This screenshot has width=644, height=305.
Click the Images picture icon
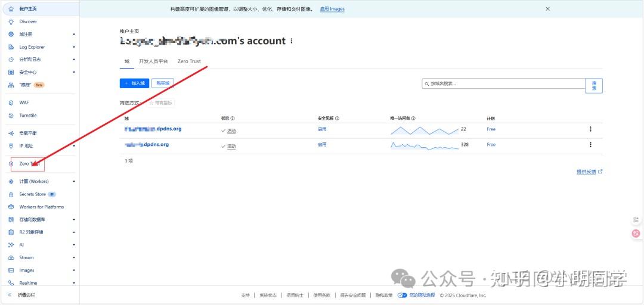click(x=11, y=270)
